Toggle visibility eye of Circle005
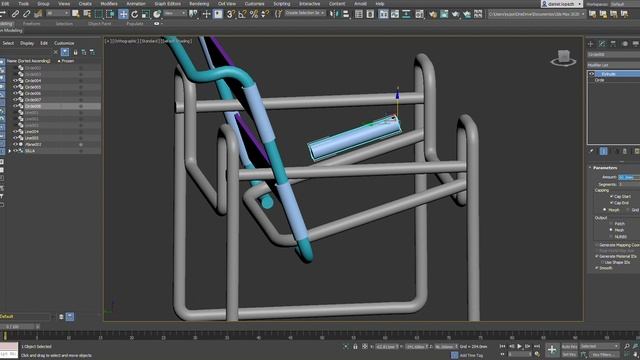The image size is (640, 360). coord(15,87)
